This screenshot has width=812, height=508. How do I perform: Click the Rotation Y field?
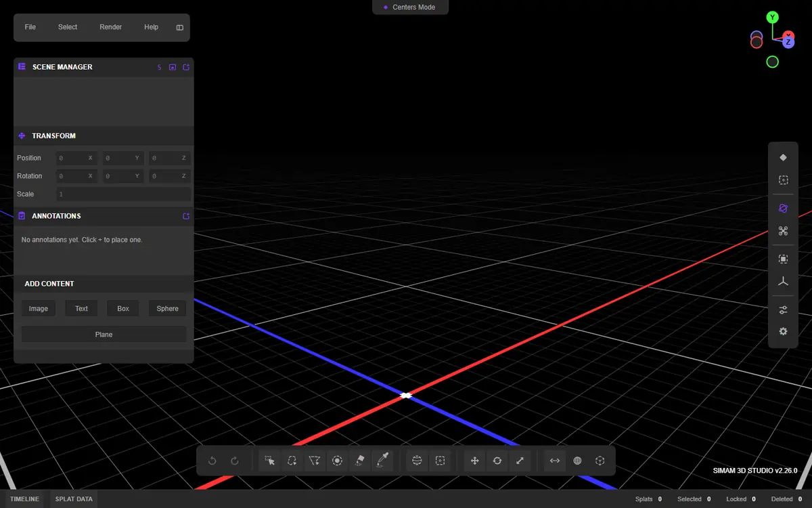click(124, 176)
